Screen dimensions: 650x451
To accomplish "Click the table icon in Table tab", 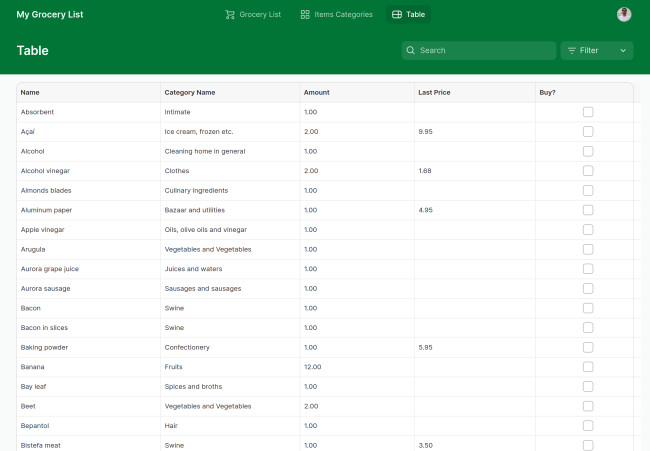I will point(397,15).
